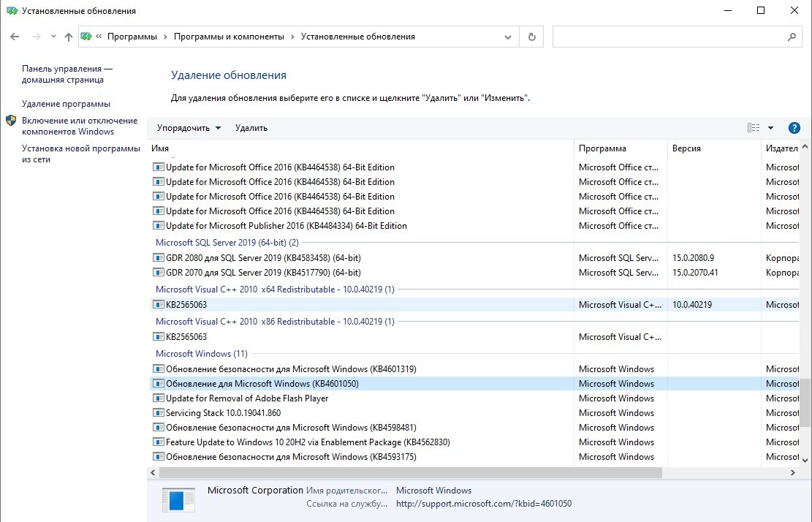The height and width of the screenshot is (522, 812).
Task: Click icon of Servicing Stack 10.0.19041.860 row
Action: click(x=159, y=413)
